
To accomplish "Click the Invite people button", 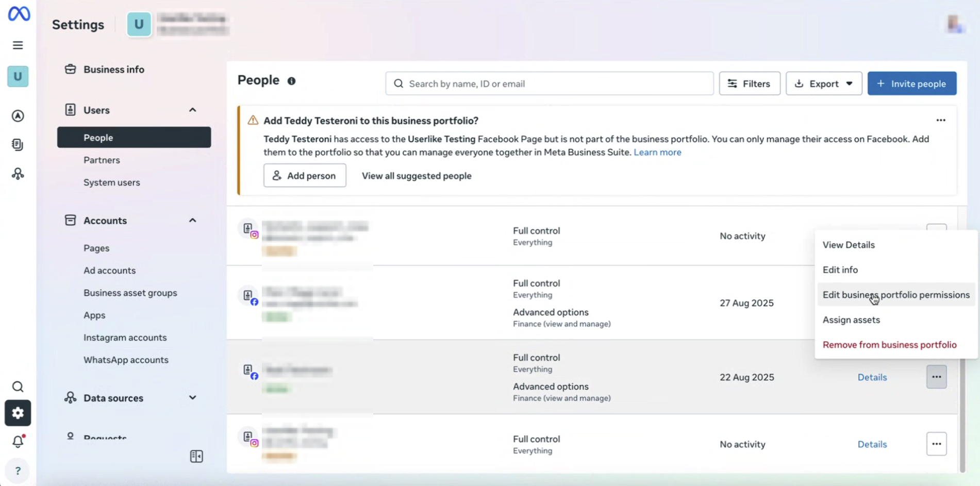I will [911, 83].
